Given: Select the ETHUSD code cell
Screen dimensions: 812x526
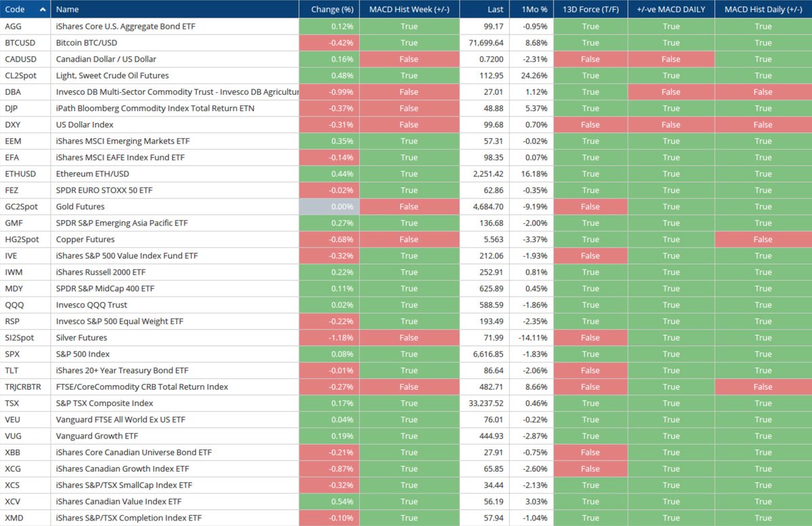Looking at the screenshot, I should (x=26, y=174).
